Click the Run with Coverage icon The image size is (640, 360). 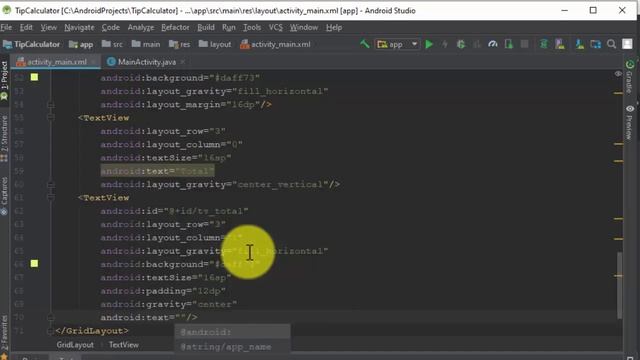point(477,44)
